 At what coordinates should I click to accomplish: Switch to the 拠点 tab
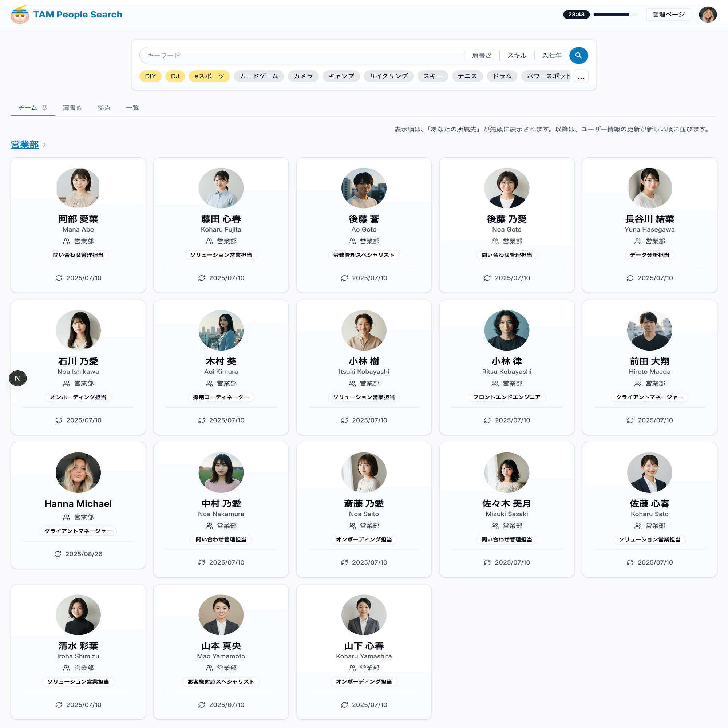pos(104,108)
